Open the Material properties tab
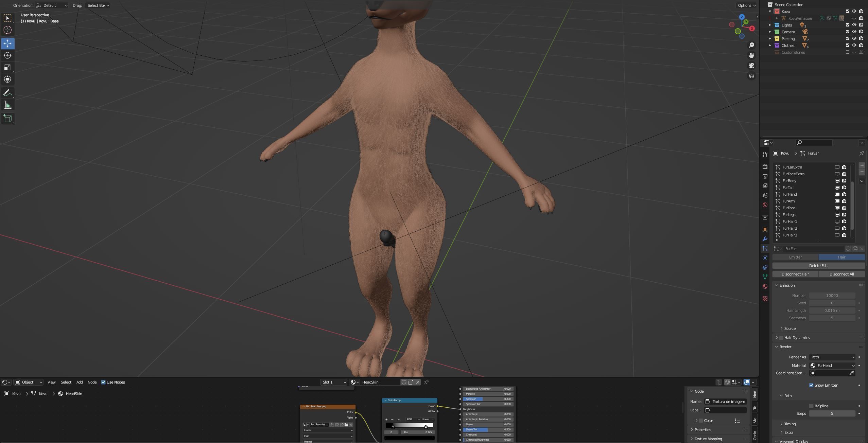The height and width of the screenshot is (443, 868). coord(765,286)
